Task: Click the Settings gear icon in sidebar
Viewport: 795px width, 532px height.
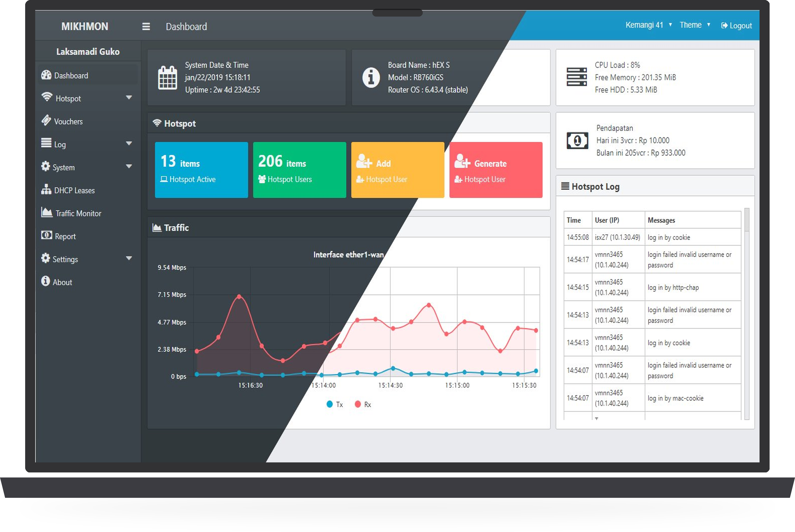Action: tap(46, 258)
